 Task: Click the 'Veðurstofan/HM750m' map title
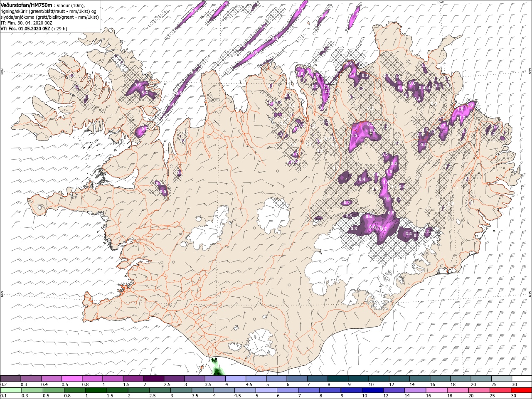click(x=26, y=5)
